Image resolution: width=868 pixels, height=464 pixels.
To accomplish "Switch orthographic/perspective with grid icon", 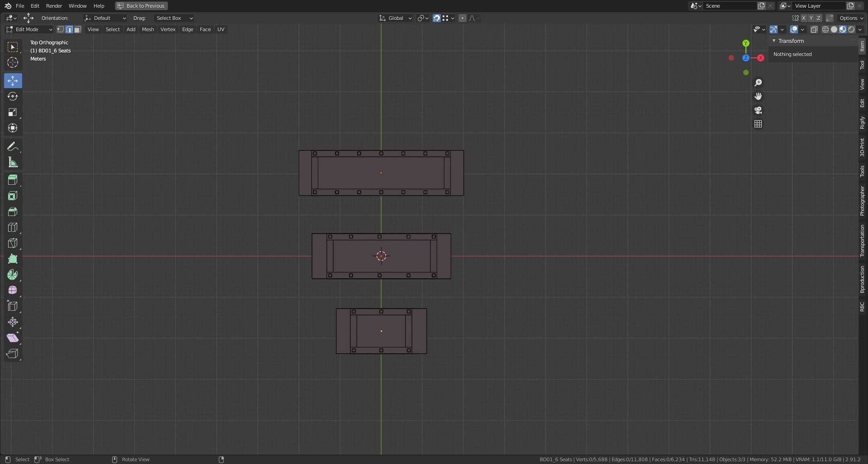I will pos(758,124).
